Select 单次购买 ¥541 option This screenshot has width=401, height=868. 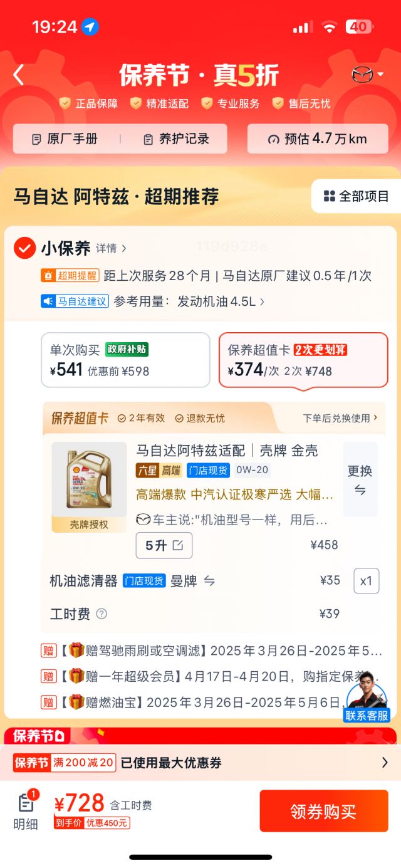tap(125, 360)
